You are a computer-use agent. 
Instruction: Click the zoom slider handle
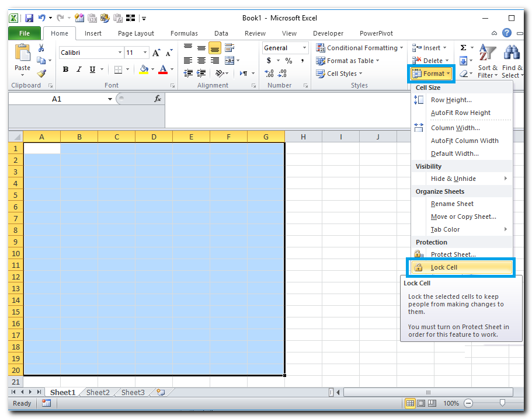(x=502, y=403)
